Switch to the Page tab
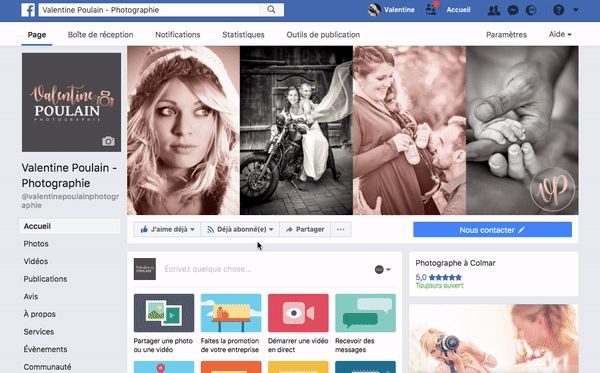 [x=37, y=35]
